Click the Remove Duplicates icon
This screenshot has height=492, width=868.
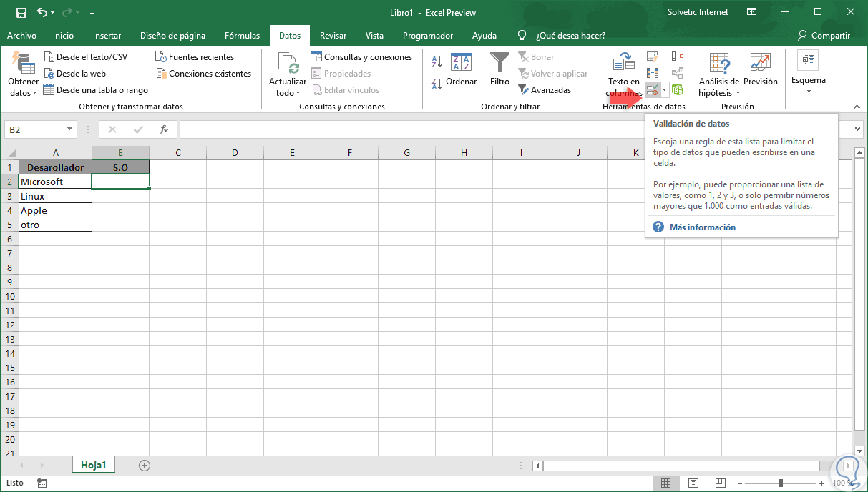(652, 73)
